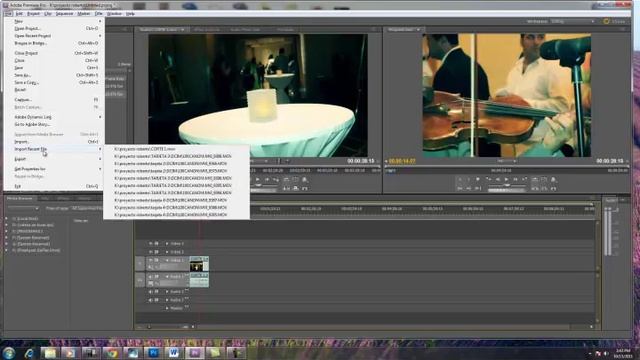Screen dimensions: 640x360
Task: Click Program monitor current timecode 00:00:14:07
Action: pyautogui.click(x=402, y=161)
